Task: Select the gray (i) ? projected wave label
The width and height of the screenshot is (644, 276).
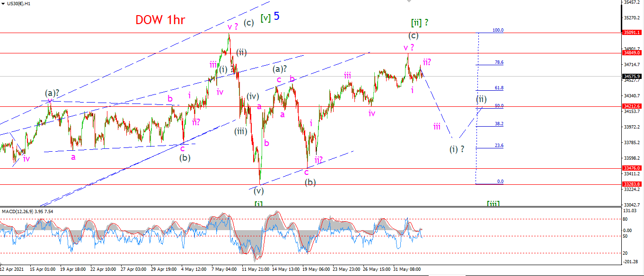Action: tap(457, 149)
